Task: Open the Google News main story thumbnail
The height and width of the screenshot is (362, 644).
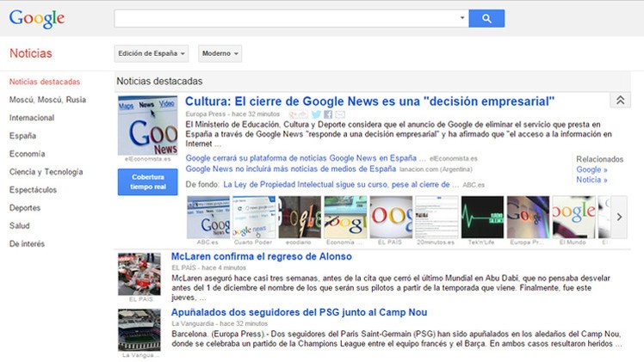Action: pos(148,126)
